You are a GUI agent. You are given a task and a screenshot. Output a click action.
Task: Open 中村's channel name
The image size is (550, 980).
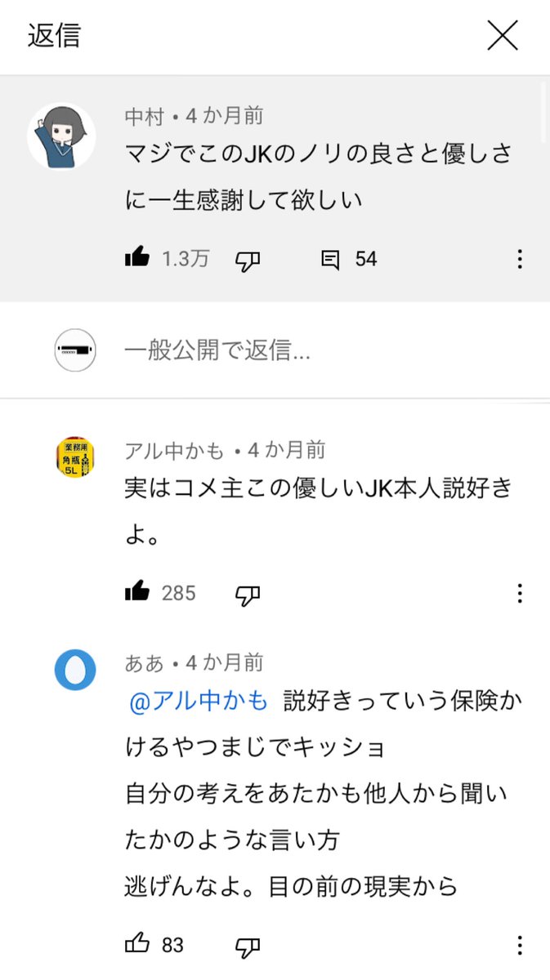145,117
